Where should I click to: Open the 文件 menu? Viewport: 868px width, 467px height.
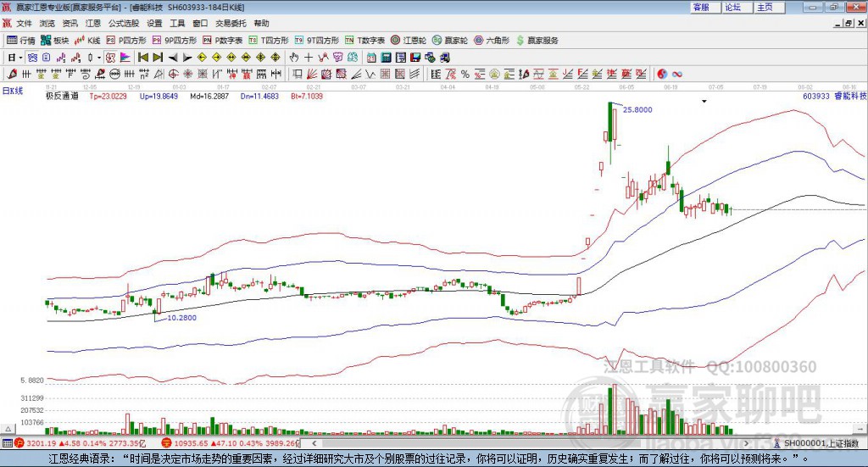click(24, 23)
